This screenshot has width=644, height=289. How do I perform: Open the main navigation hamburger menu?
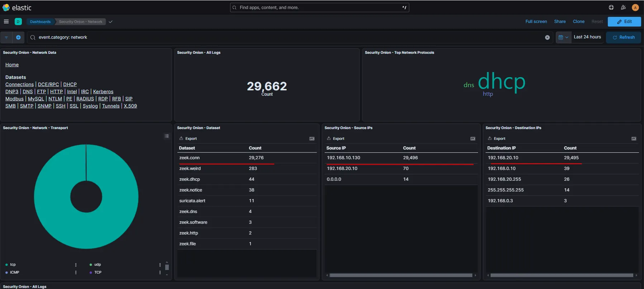click(6, 22)
